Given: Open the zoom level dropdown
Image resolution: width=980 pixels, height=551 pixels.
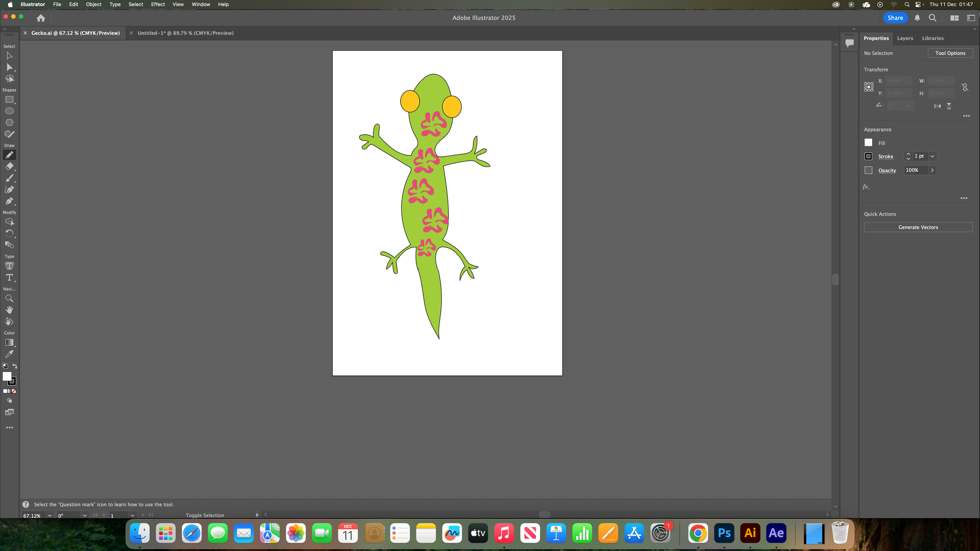Looking at the screenshot, I should [x=49, y=515].
